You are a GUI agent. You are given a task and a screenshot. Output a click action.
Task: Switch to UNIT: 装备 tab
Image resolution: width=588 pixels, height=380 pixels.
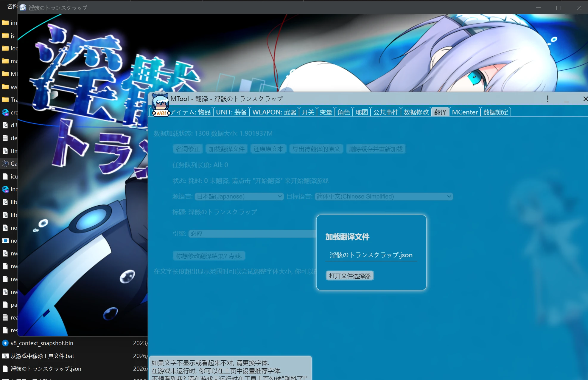231,112
